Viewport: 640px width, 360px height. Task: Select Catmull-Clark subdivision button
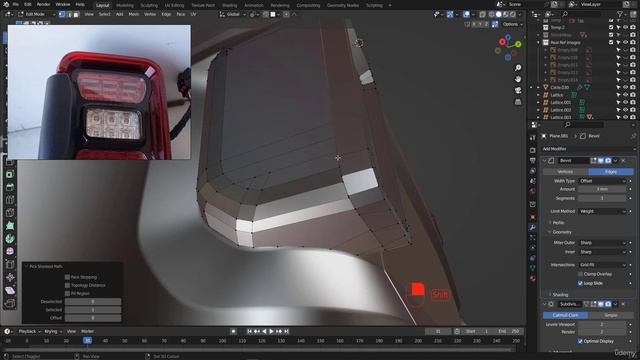point(565,316)
